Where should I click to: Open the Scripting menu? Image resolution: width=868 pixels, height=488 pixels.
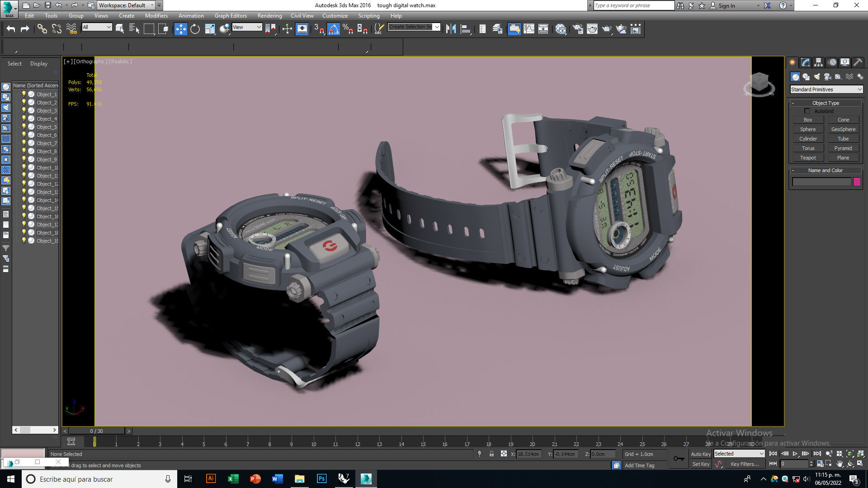pos(369,16)
